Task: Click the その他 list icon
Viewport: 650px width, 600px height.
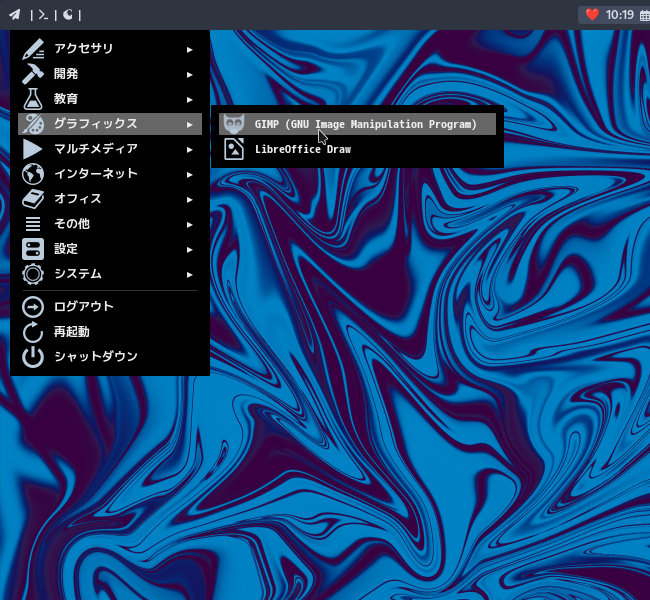Action: coord(33,224)
